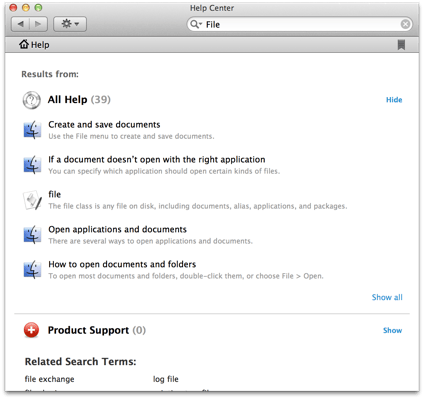This screenshot has height=399, width=424.
Task: Click description 'To open most documents and folders'
Action: coord(186,276)
